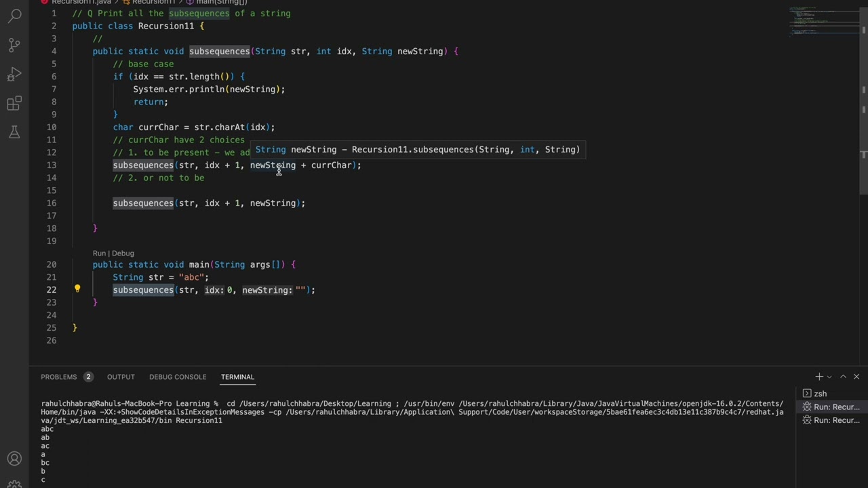Open the Extensions view
Viewport: 868px width, 488px height.
(14, 103)
